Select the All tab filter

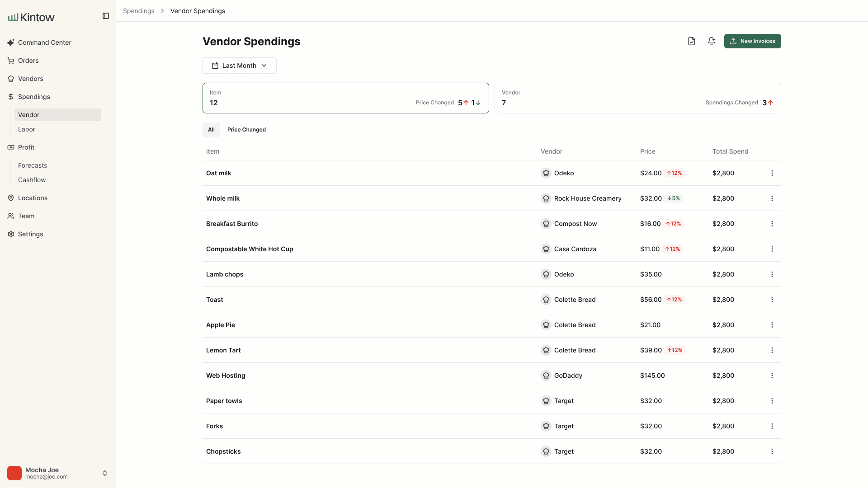pyautogui.click(x=211, y=130)
